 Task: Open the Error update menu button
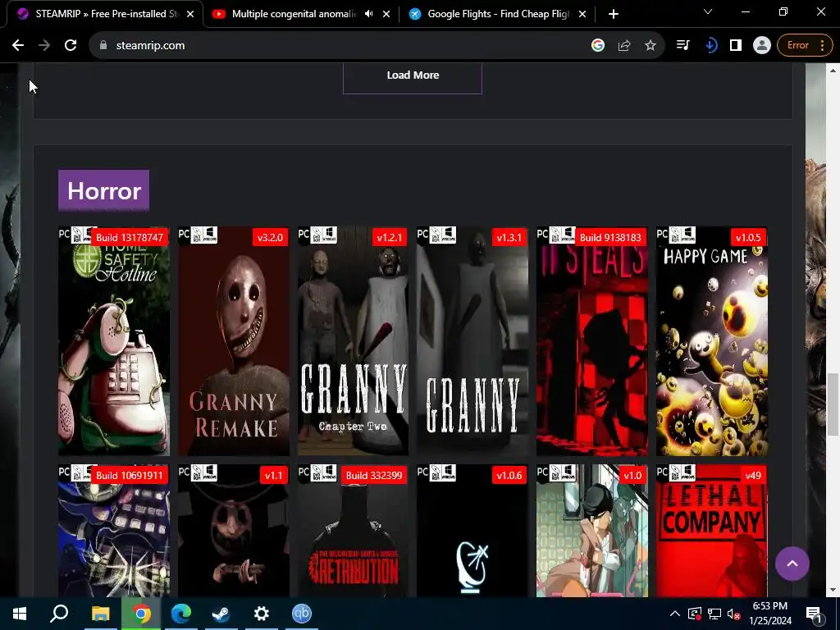click(x=805, y=46)
